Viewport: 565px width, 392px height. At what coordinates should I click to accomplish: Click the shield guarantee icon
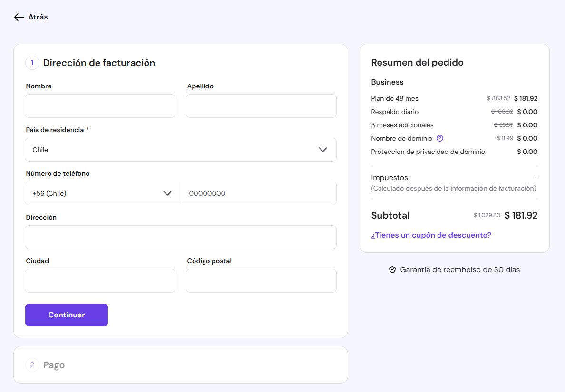coord(392,270)
